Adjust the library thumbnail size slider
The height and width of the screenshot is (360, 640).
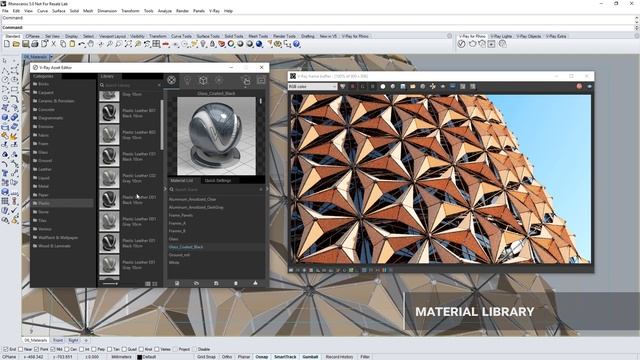110,283
